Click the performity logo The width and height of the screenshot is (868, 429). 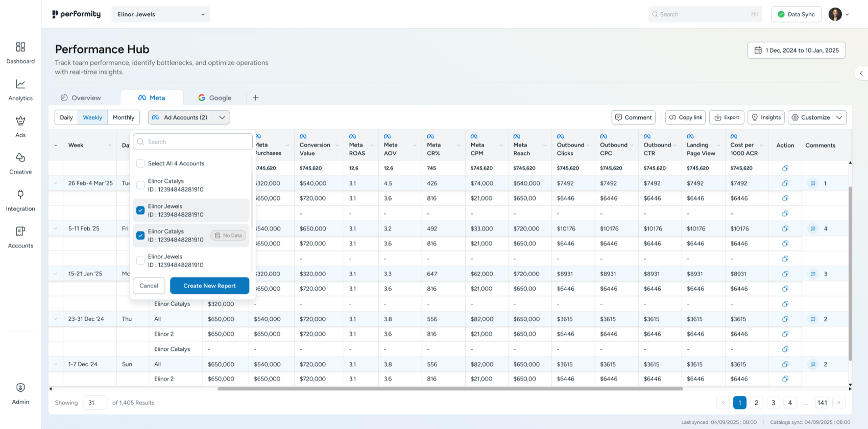pos(77,14)
